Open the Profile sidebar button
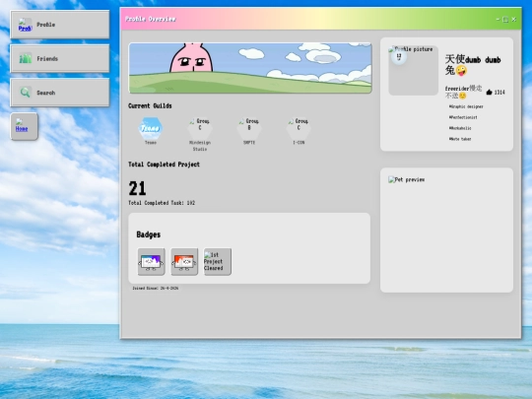 (x=60, y=25)
